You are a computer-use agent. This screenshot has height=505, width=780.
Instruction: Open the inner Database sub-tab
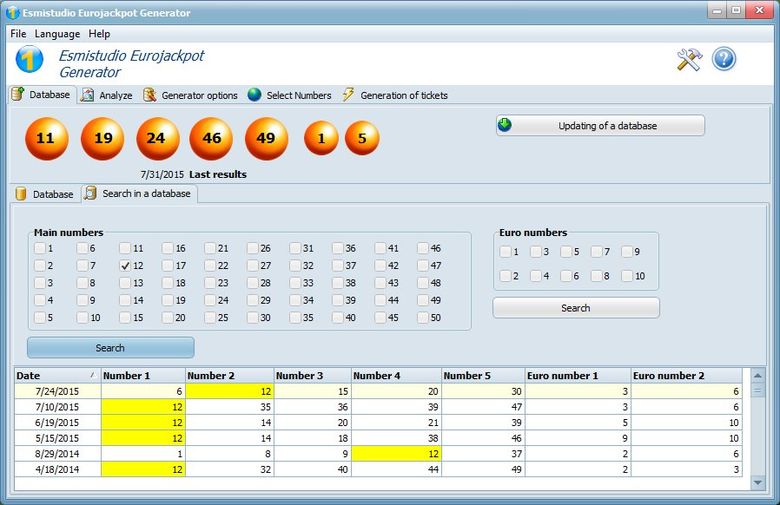[x=45, y=194]
